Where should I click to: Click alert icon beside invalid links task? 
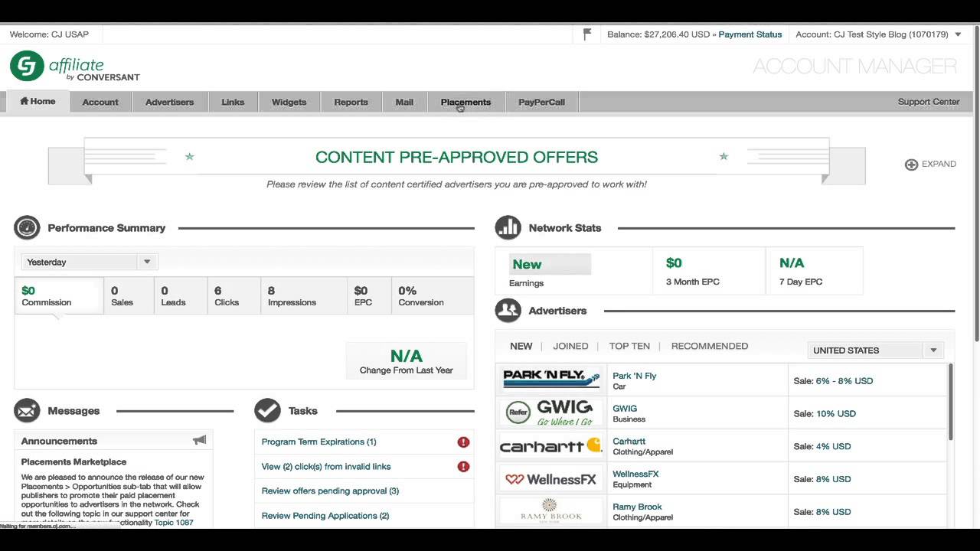(463, 467)
